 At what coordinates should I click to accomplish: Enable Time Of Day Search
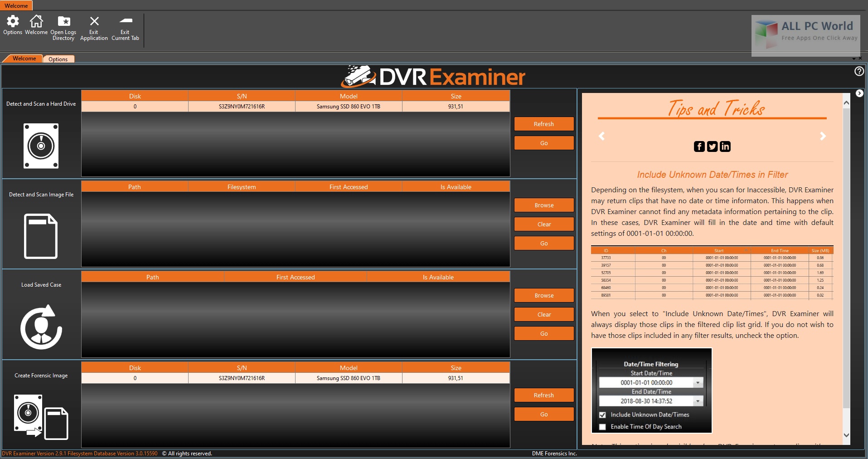click(602, 426)
